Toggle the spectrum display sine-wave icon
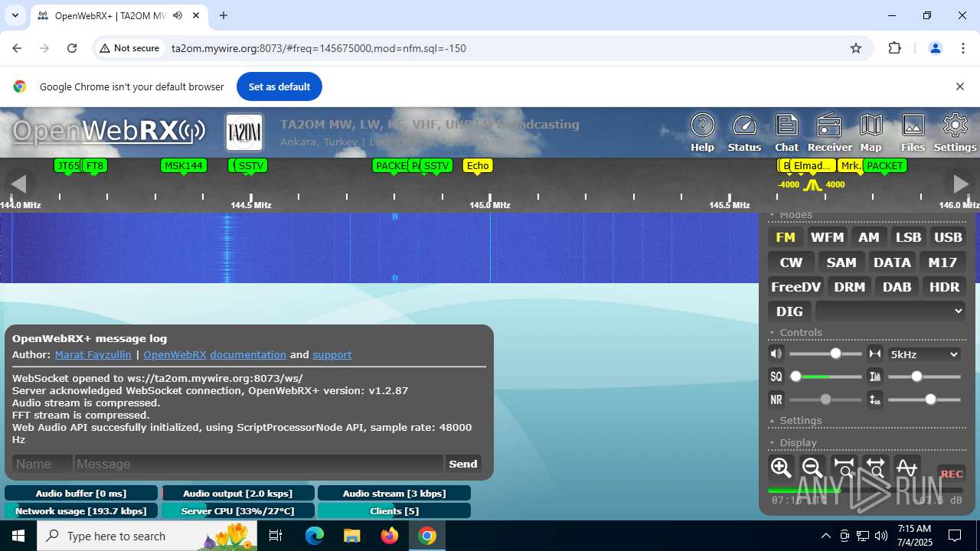This screenshot has height=551, width=980. pyautogui.click(x=906, y=468)
